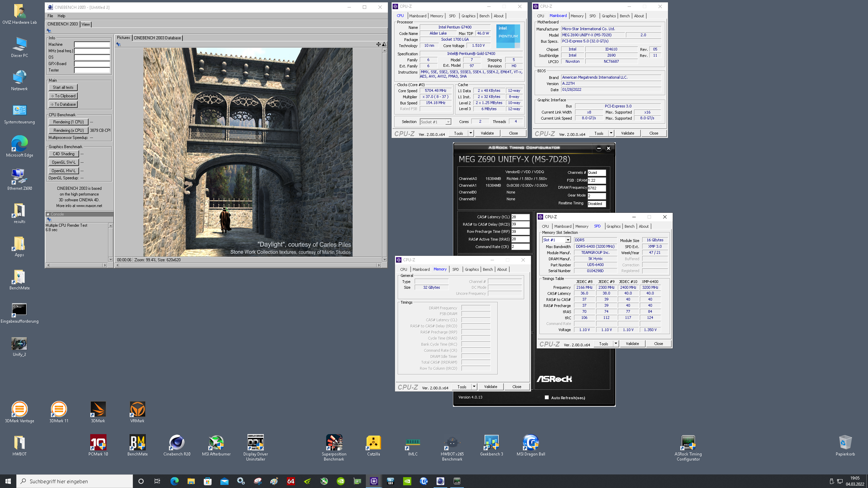This screenshot has height=488, width=868.
Task: Open the OVIZ Hardware Lab desktop folder
Action: pyautogui.click(x=19, y=14)
